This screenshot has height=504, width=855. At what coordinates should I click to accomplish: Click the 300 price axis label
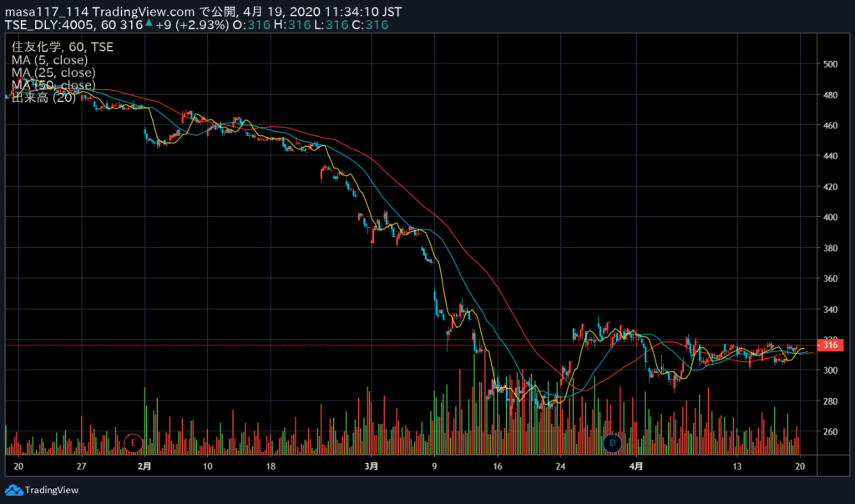830,370
